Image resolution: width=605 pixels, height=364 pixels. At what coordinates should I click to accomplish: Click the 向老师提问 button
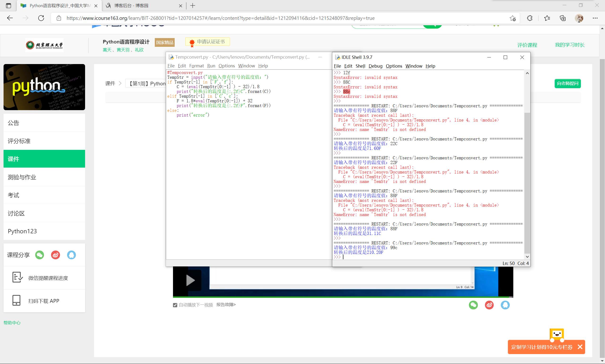pyautogui.click(x=567, y=83)
